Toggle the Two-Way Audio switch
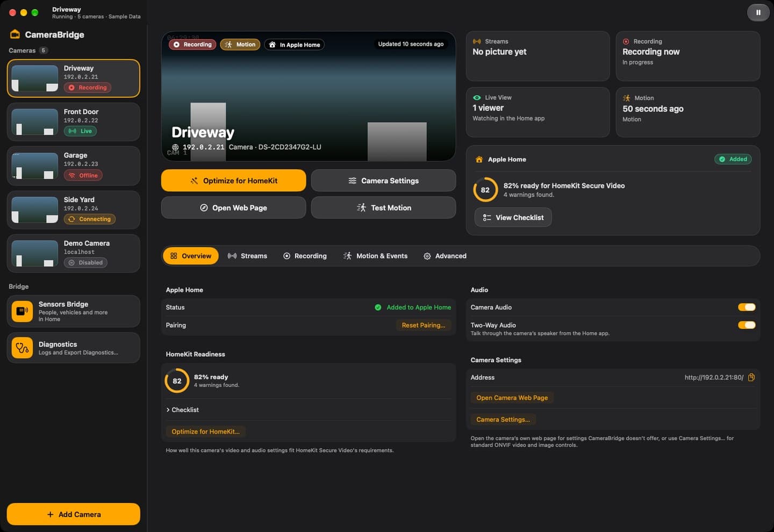774x532 pixels. 747,325
